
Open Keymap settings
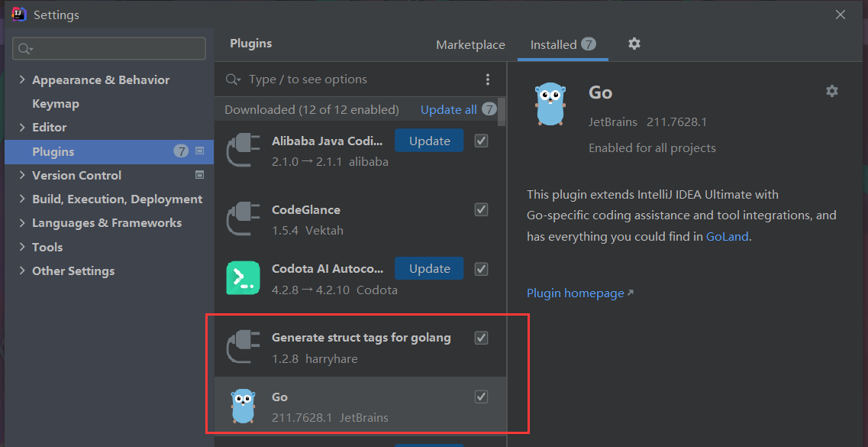(x=56, y=104)
